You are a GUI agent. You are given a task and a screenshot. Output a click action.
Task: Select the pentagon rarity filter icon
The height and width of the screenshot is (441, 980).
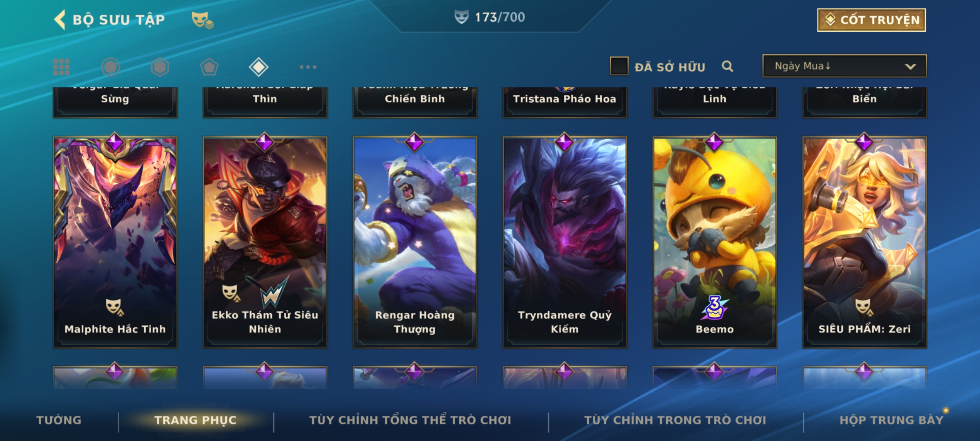coord(209,67)
